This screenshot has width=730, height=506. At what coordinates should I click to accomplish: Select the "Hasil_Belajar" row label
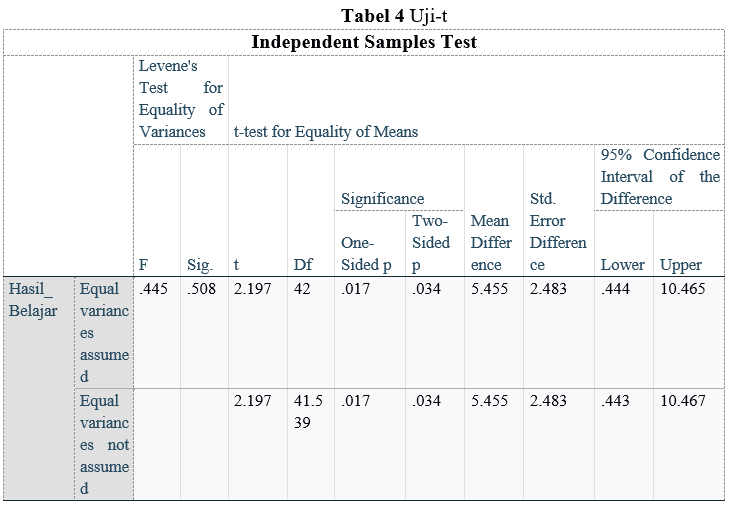point(34,299)
